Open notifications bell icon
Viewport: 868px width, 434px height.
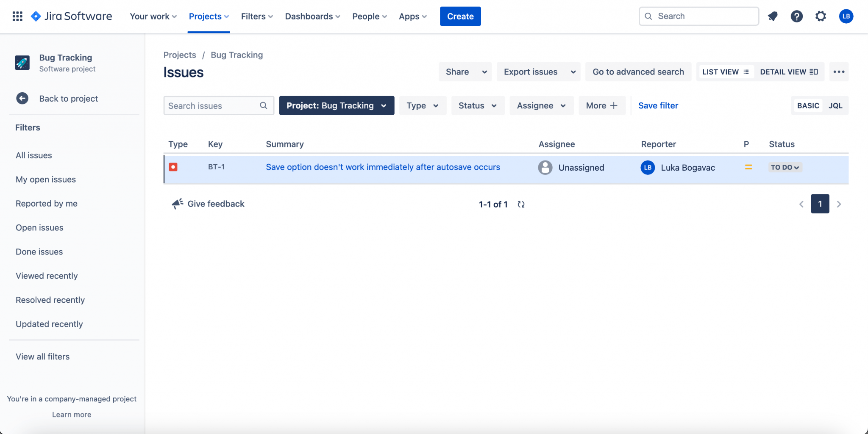click(773, 16)
